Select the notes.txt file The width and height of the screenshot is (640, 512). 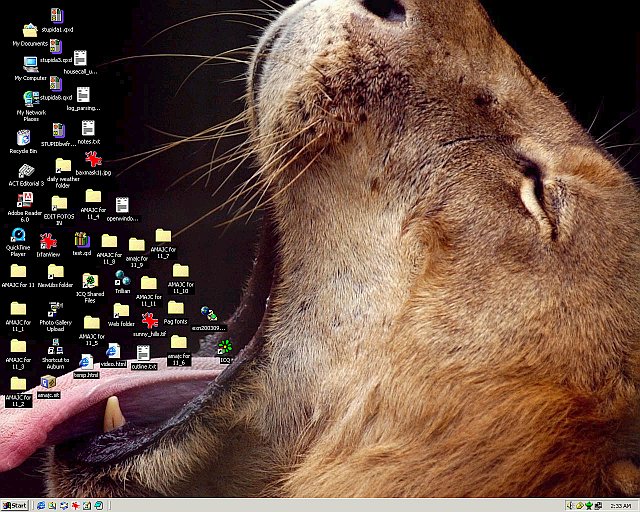[x=88, y=128]
